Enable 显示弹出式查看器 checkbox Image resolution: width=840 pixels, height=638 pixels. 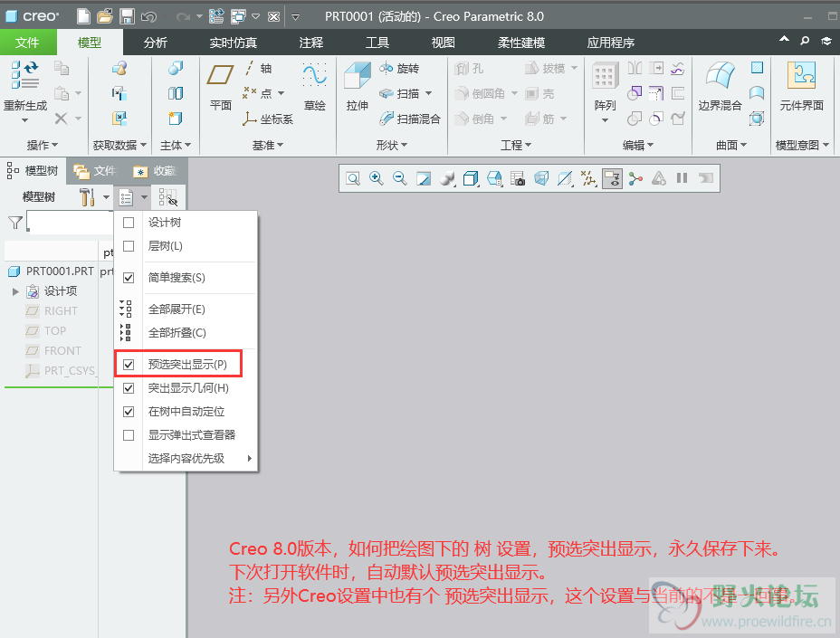pyautogui.click(x=129, y=435)
